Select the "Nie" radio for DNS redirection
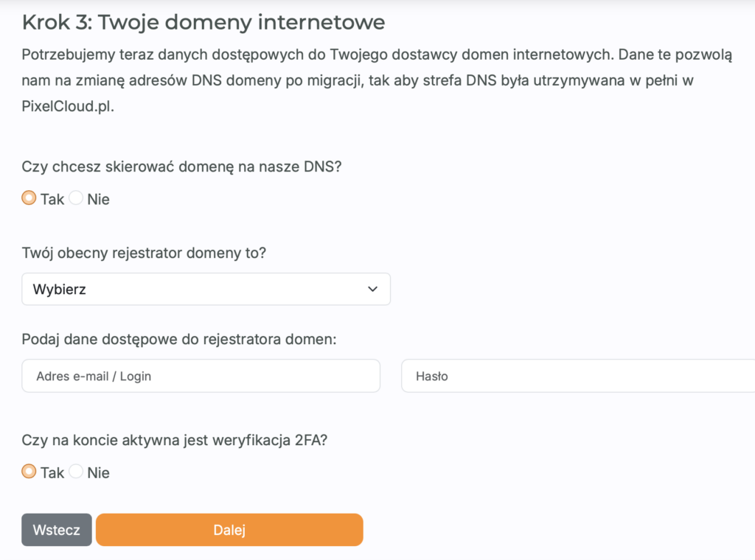Screen dimensions: 755x560 pyautogui.click(x=76, y=198)
